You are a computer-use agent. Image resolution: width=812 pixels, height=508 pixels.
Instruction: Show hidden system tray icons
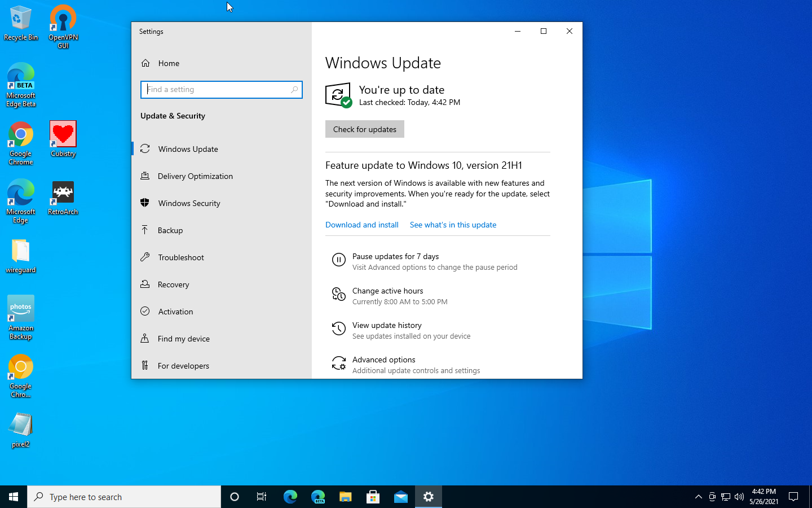[698, 497]
